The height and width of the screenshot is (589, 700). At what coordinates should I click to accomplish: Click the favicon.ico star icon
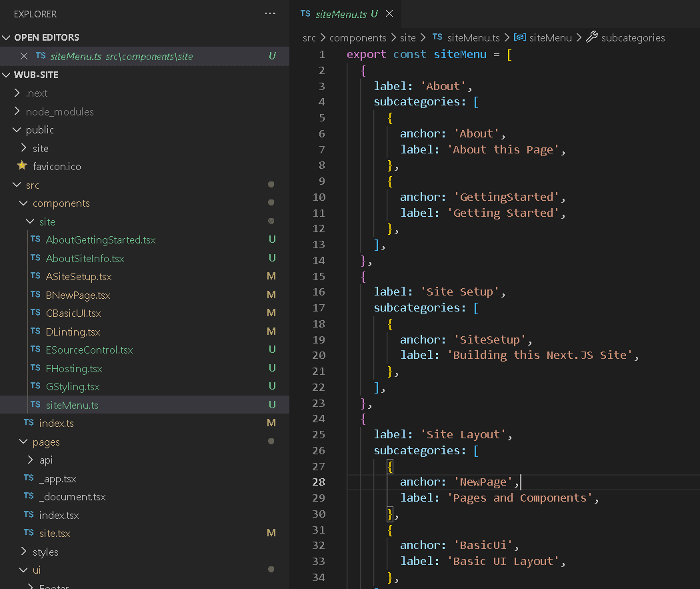coord(22,166)
